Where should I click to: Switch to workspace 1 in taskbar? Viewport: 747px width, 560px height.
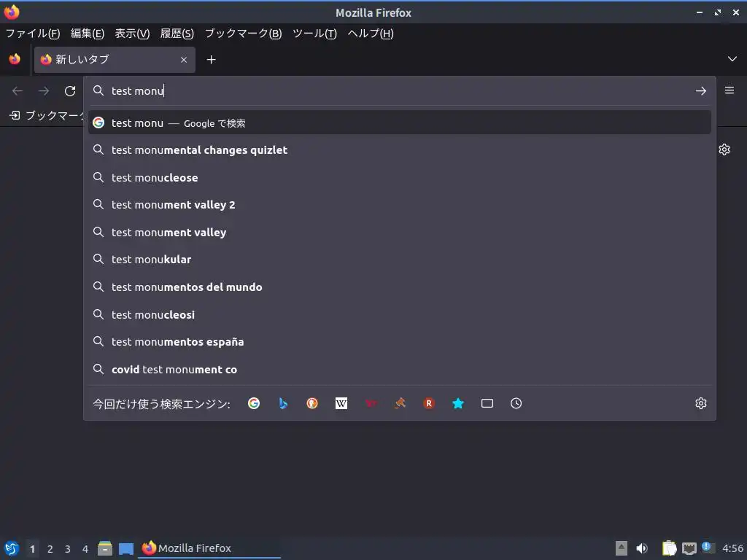pos(32,549)
